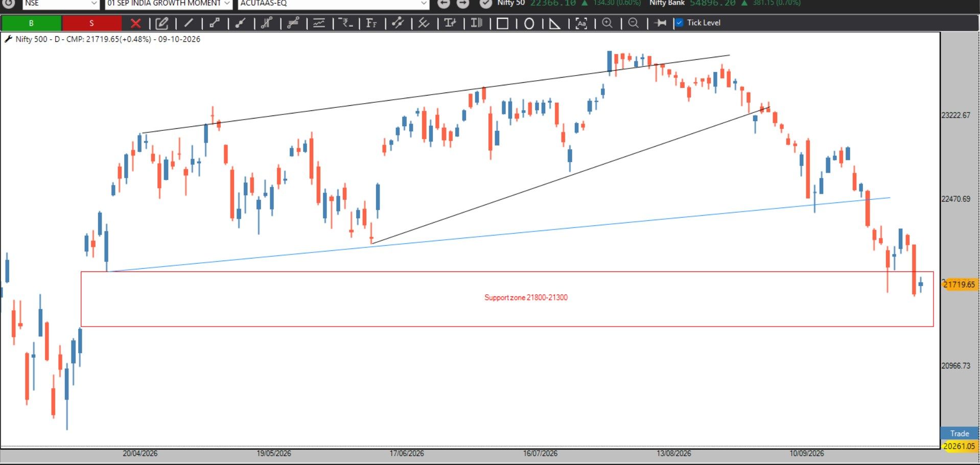Zoom in with the magnifier plus icon
This screenshot has width=980, height=465.
[x=607, y=23]
